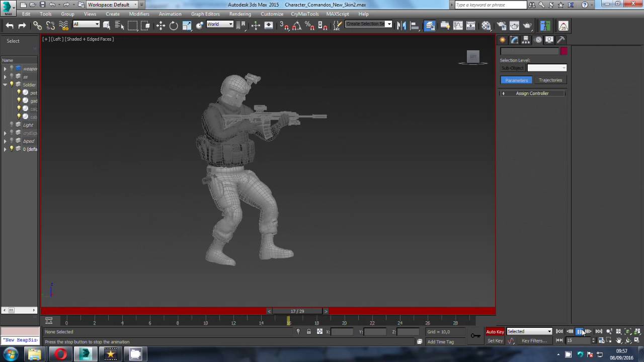Click the object color swatch
This screenshot has height=362, width=644.
point(564,51)
